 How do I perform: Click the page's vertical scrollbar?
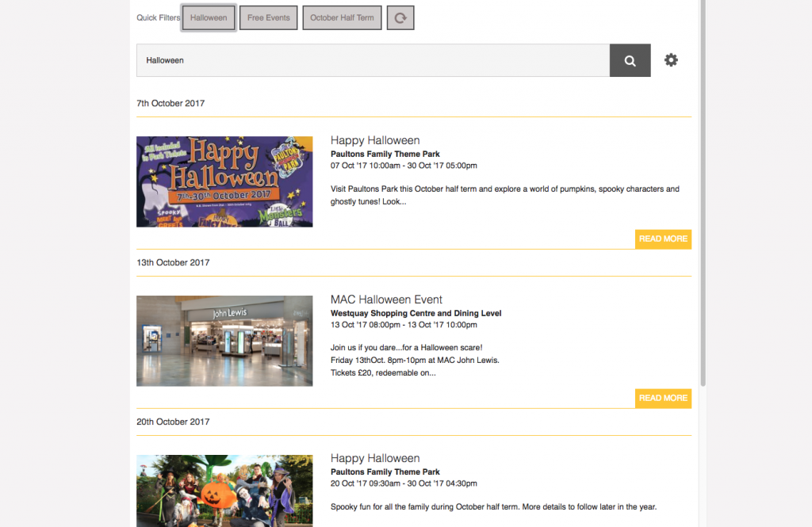703,193
